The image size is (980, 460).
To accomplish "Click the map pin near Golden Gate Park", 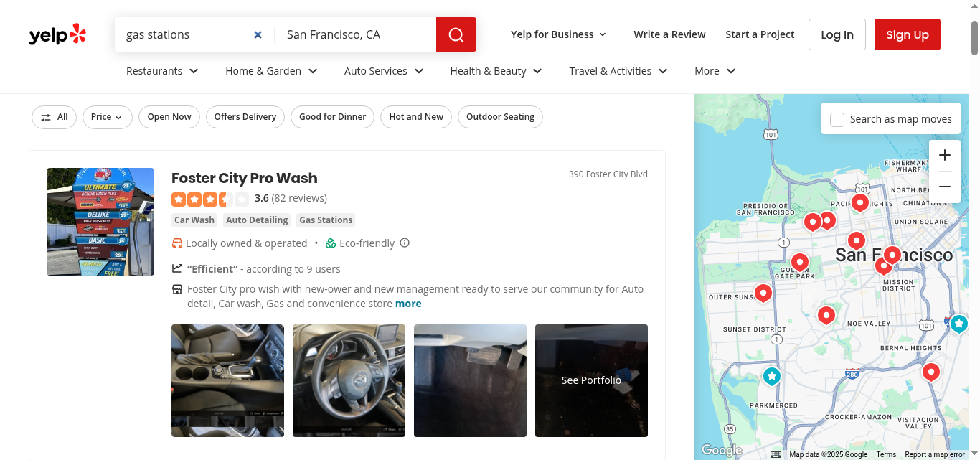I will tap(800, 263).
